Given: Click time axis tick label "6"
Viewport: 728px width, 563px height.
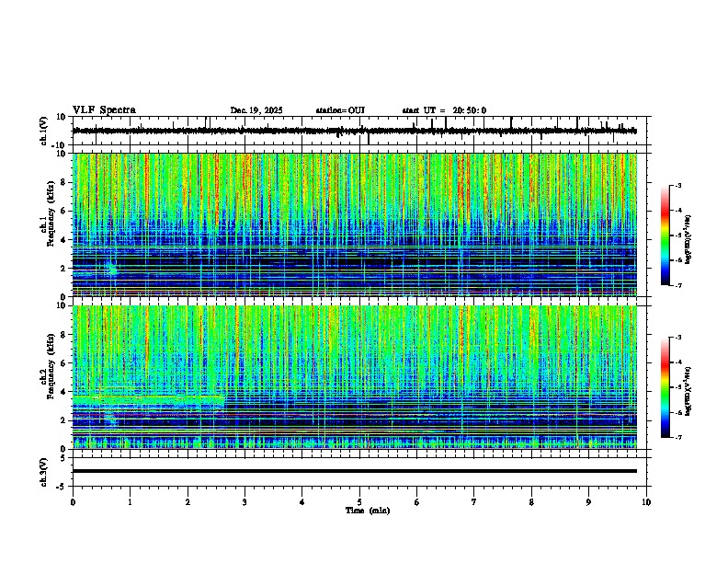Looking at the screenshot, I should tap(416, 502).
